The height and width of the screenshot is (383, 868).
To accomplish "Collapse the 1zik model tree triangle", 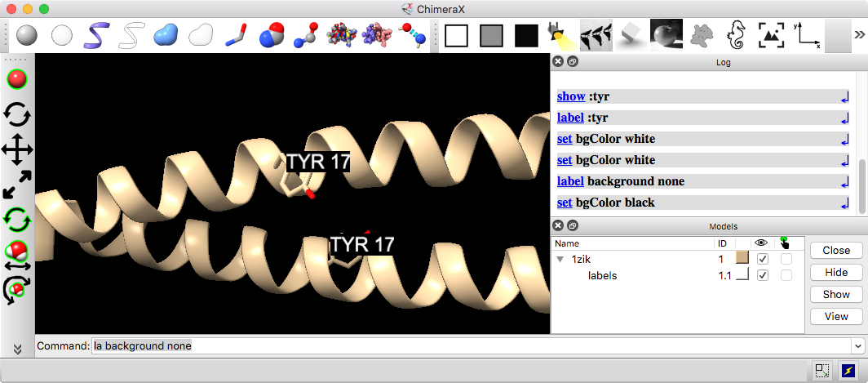I will tap(560, 259).
